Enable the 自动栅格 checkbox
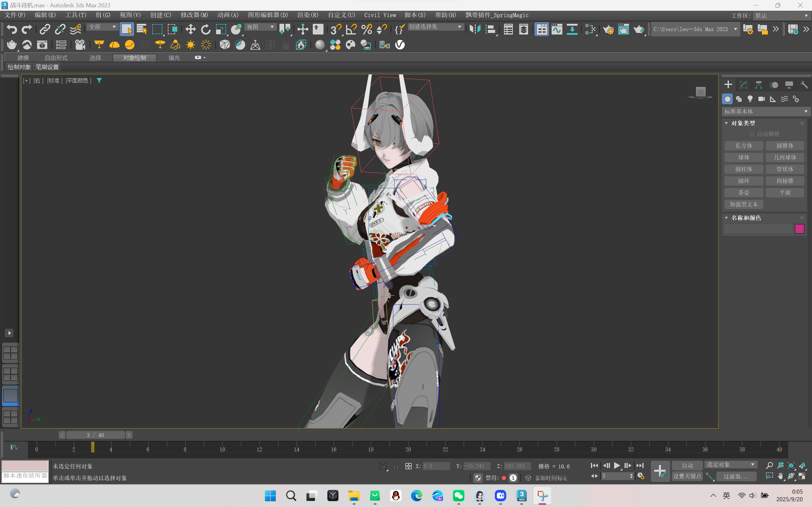Viewport: 812px width, 507px height. click(x=752, y=134)
